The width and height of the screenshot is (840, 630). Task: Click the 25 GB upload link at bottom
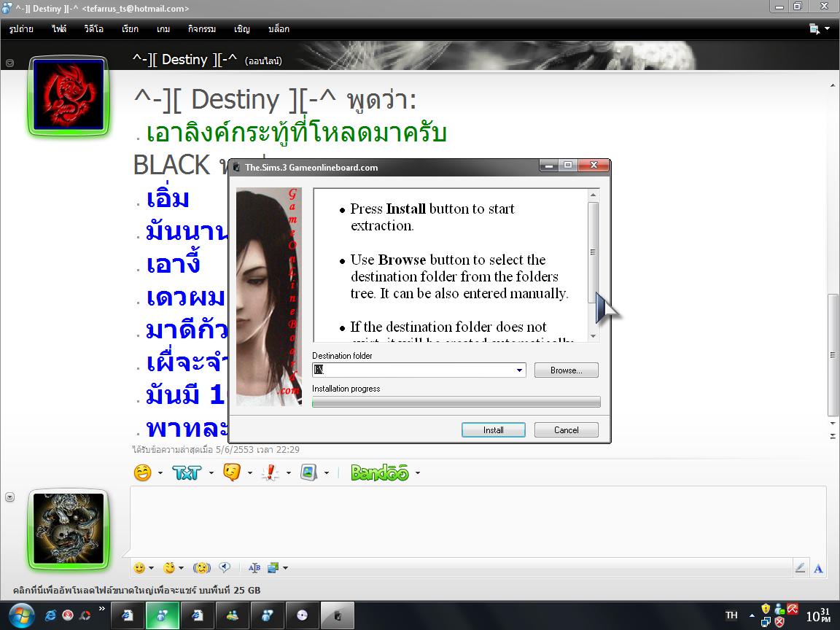(x=136, y=591)
